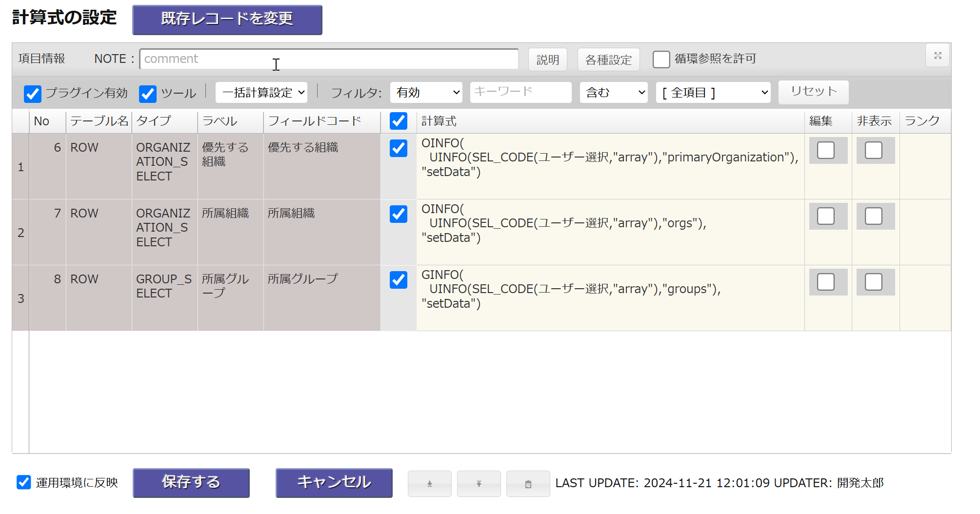
Task: Open the フィルタ 有効 dropdown
Action: tap(426, 93)
